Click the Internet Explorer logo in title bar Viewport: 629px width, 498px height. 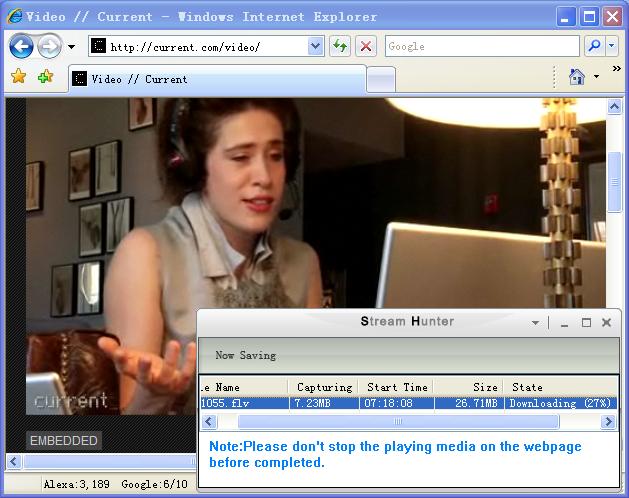(15, 16)
